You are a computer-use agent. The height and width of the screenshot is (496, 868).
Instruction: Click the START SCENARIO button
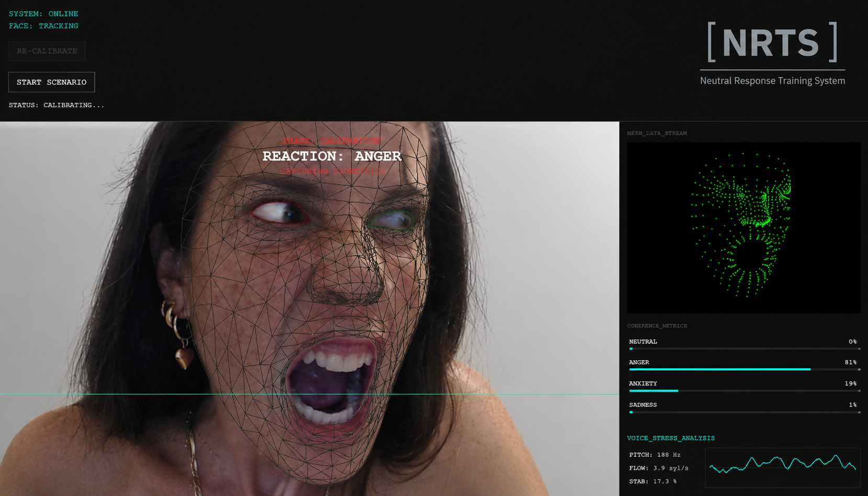coord(51,82)
